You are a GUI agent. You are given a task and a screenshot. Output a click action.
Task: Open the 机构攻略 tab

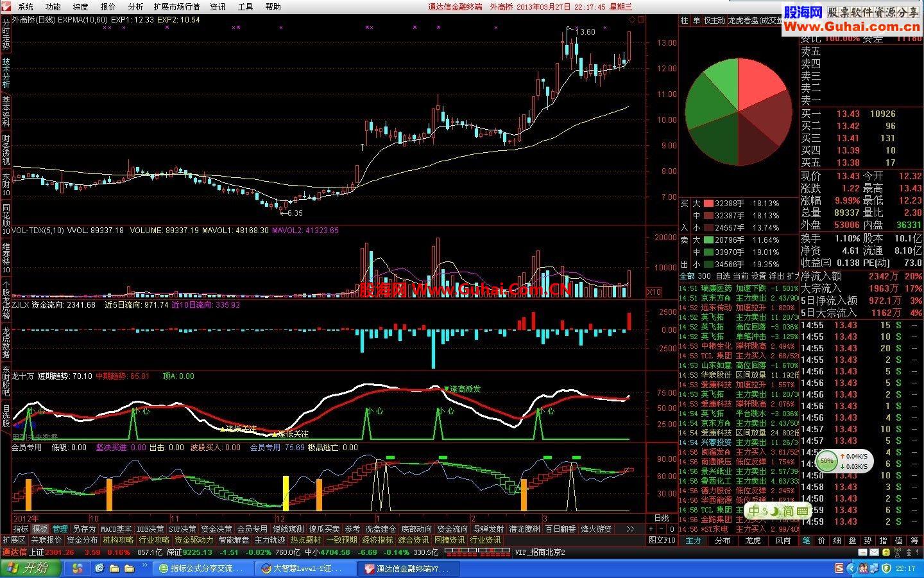tap(118, 540)
